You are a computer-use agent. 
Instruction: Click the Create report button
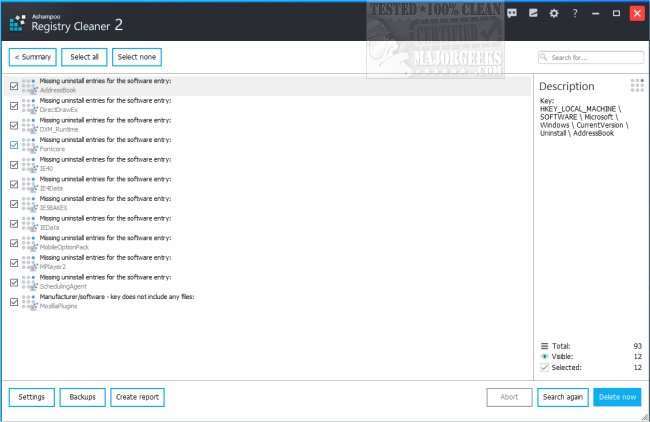coord(137,397)
